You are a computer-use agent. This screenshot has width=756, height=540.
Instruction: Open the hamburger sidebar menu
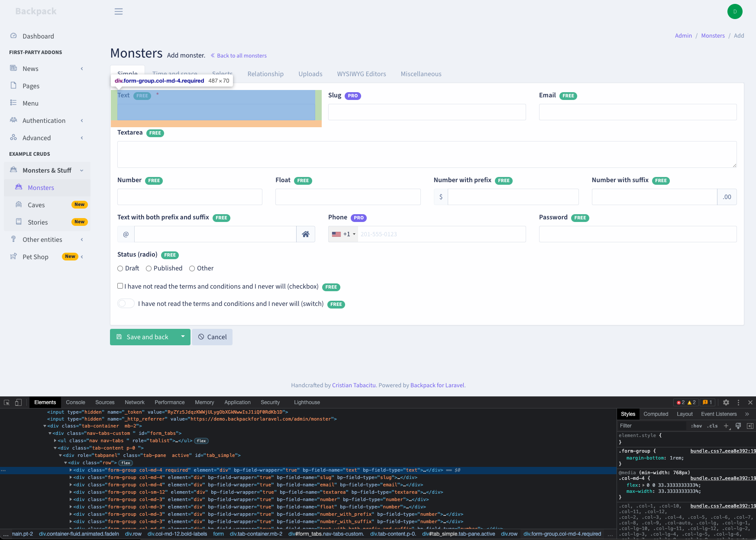tap(118, 11)
